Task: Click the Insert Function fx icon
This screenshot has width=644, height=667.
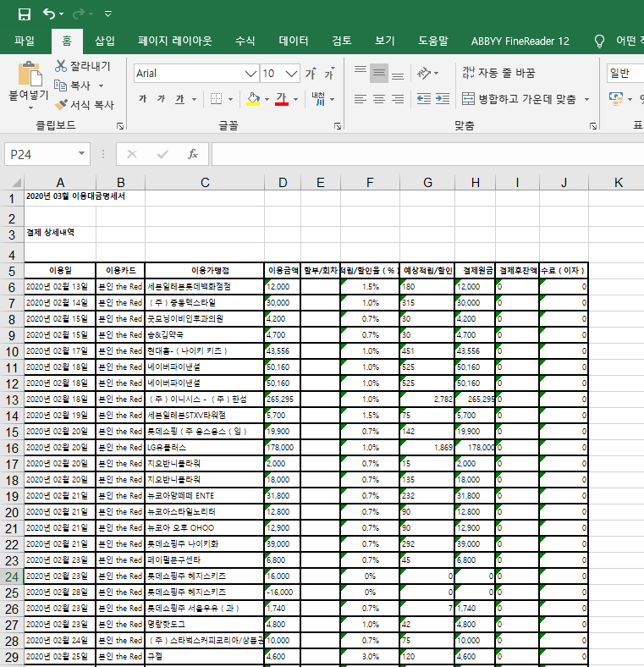Action: [193, 154]
